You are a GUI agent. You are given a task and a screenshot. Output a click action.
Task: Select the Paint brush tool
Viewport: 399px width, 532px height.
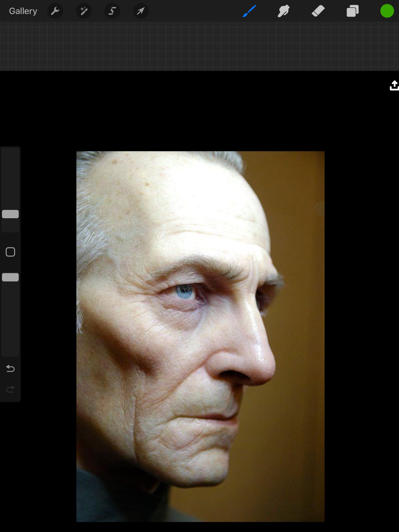coord(249,11)
